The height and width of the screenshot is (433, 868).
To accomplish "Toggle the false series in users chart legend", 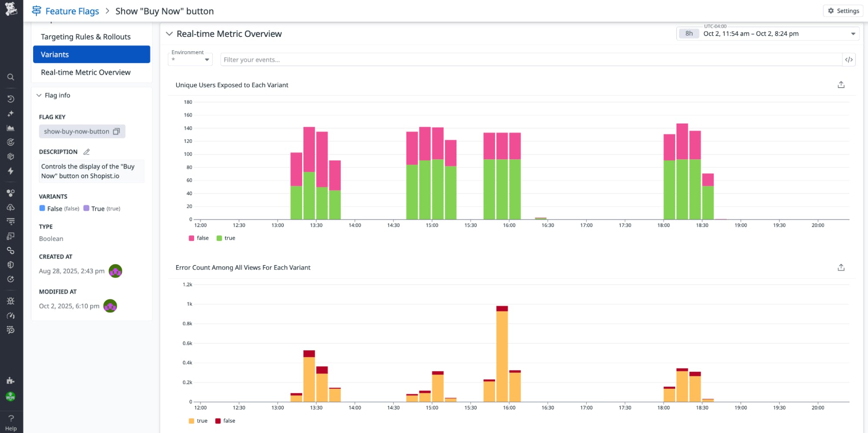I will click(x=199, y=238).
